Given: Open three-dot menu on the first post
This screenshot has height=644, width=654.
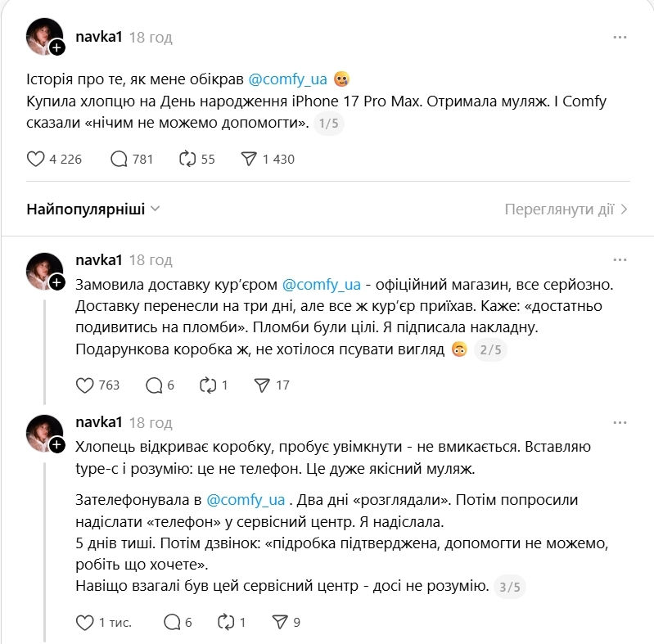Looking at the screenshot, I should [621, 38].
